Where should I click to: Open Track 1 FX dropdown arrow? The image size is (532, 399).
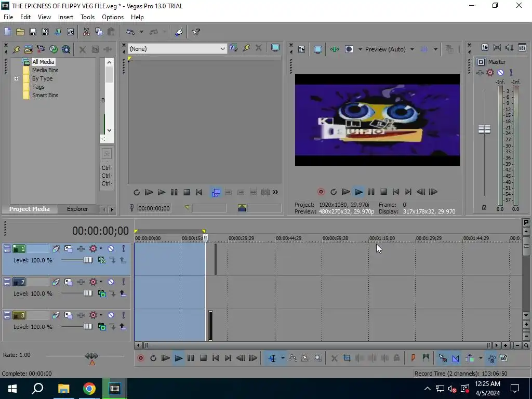coord(101,249)
